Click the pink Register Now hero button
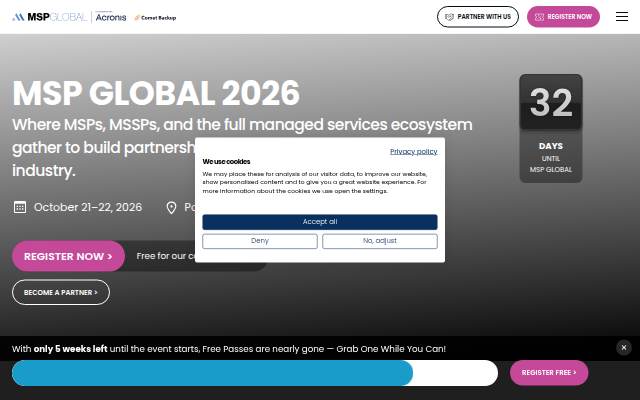The height and width of the screenshot is (400, 640). coord(68,256)
